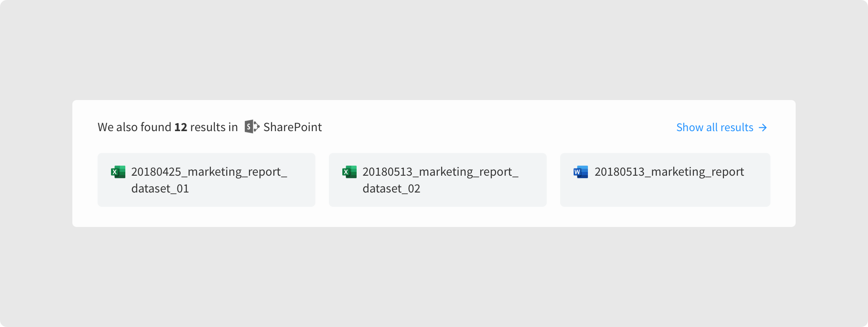Click the dataset_01 line of the first card
Image resolution: width=868 pixels, height=327 pixels.
click(x=160, y=188)
